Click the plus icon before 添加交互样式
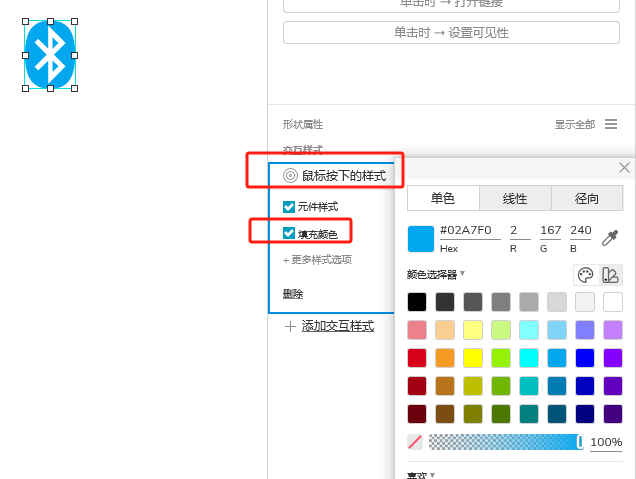The height and width of the screenshot is (479, 636). (x=290, y=326)
